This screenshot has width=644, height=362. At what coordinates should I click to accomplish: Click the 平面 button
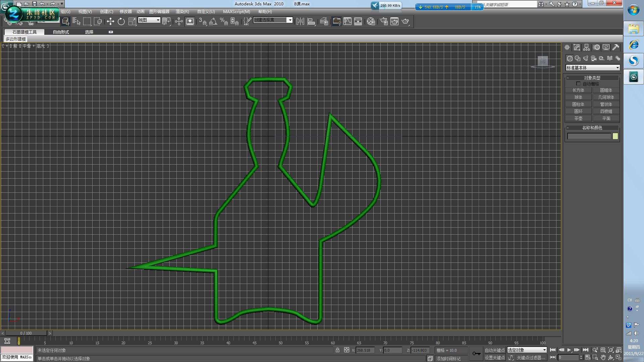point(606,118)
